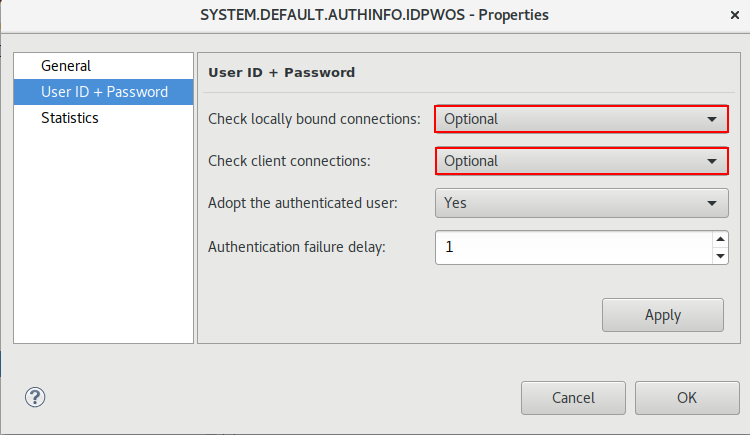The image size is (750, 435).
Task: Click the Optional value for client connections
Action: [471, 161]
